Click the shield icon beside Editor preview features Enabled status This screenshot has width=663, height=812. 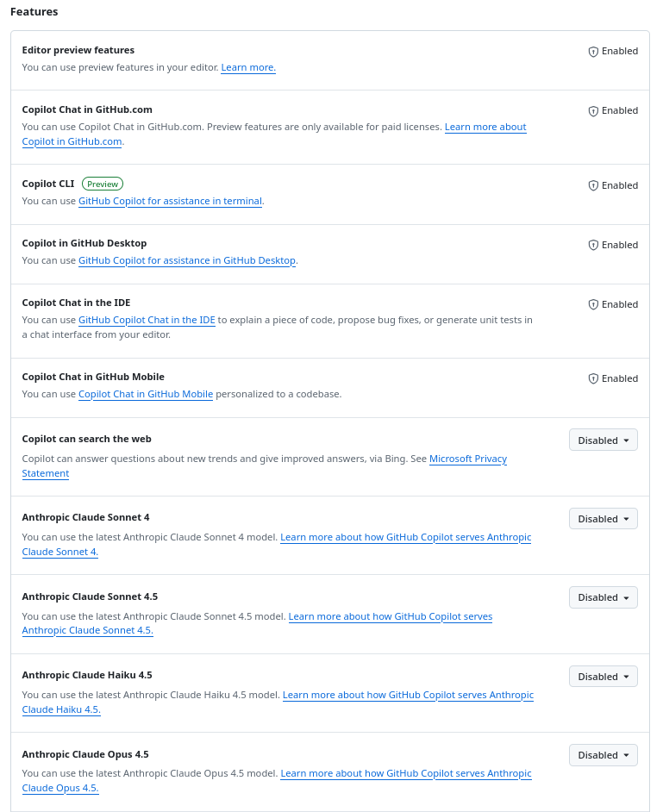pos(593,51)
